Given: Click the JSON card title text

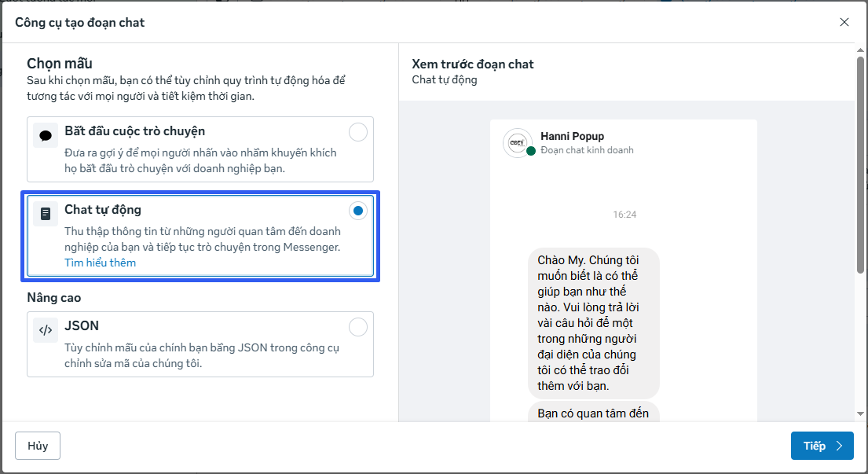Looking at the screenshot, I should click(82, 325).
